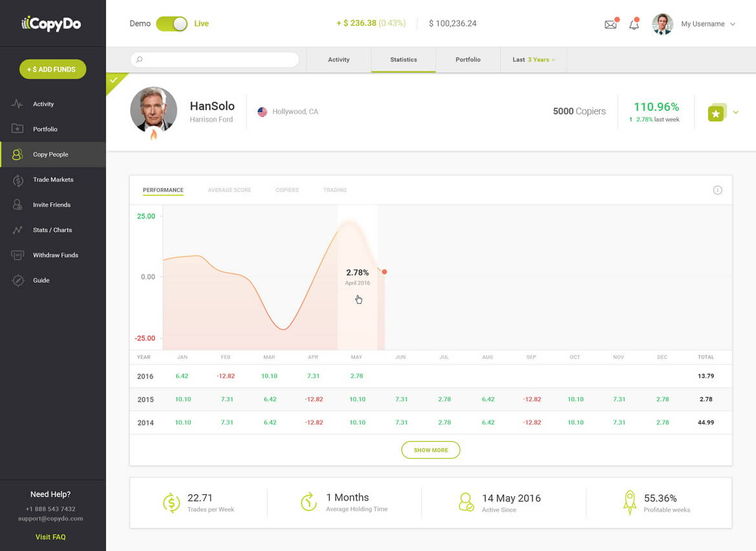Click inside the search input field

pyautogui.click(x=215, y=59)
